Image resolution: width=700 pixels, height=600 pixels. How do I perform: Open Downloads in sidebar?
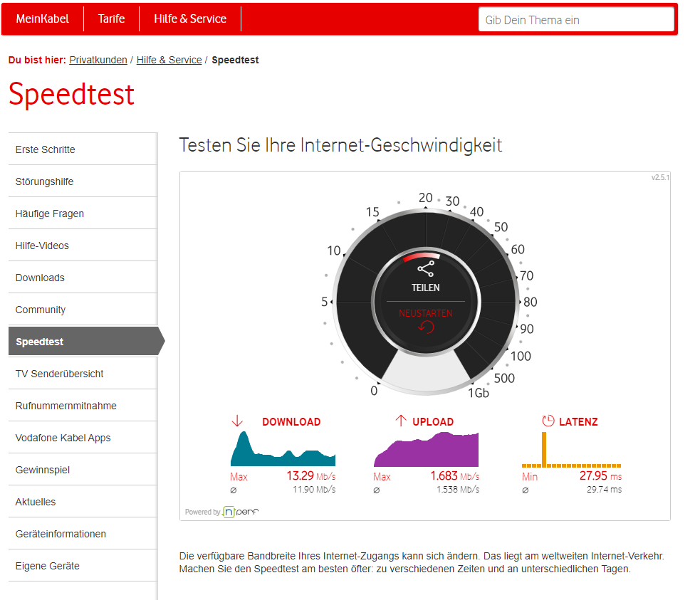(83, 278)
